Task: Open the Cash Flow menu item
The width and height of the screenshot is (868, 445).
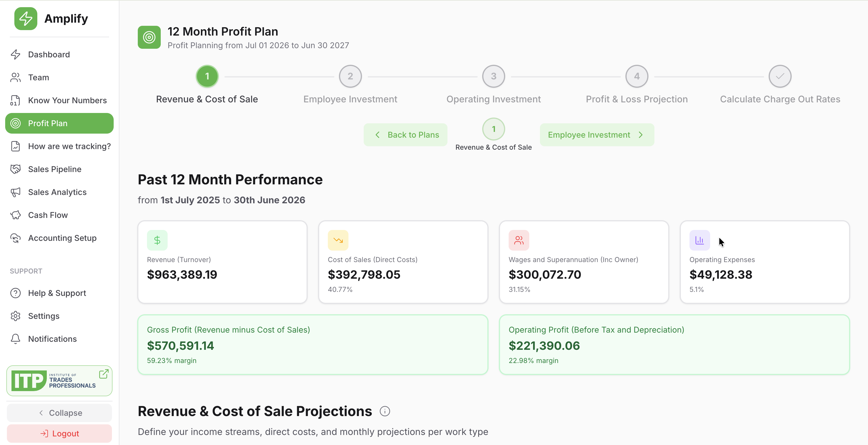Action: pos(59,215)
